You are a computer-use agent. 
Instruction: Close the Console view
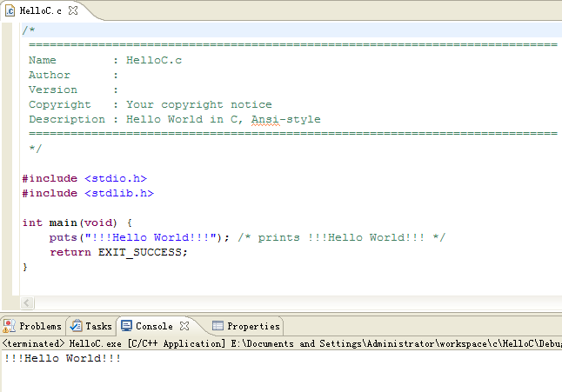pos(184,326)
